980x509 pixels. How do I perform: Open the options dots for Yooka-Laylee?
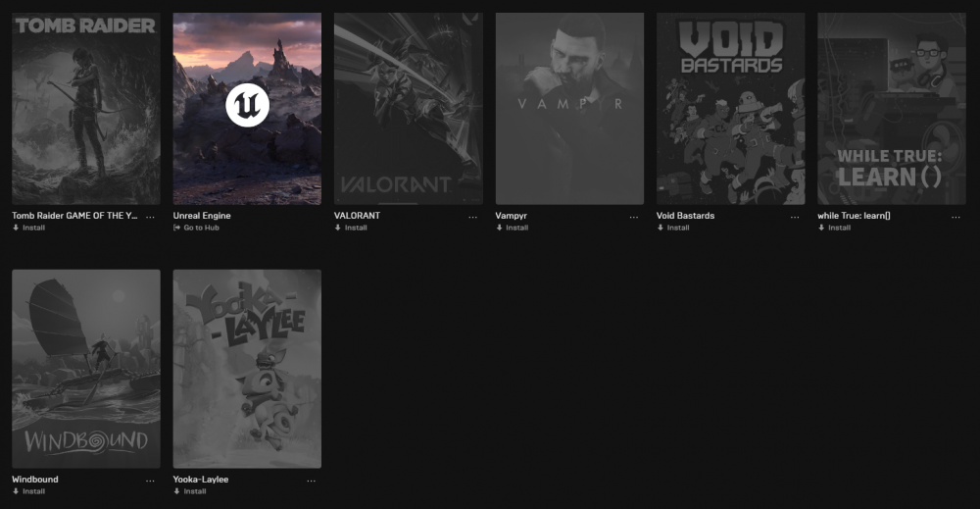tap(312, 481)
